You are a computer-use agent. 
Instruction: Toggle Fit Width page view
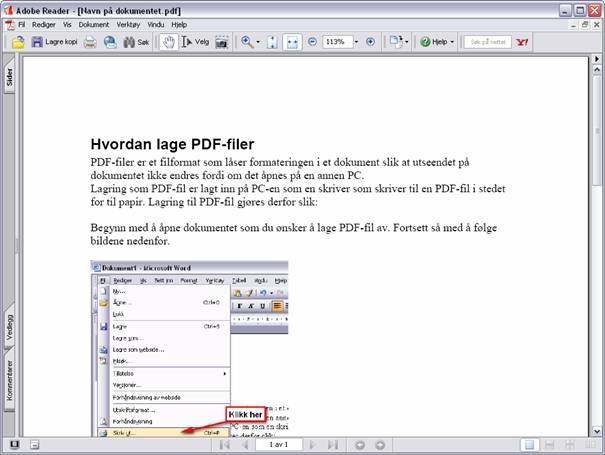point(292,42)
